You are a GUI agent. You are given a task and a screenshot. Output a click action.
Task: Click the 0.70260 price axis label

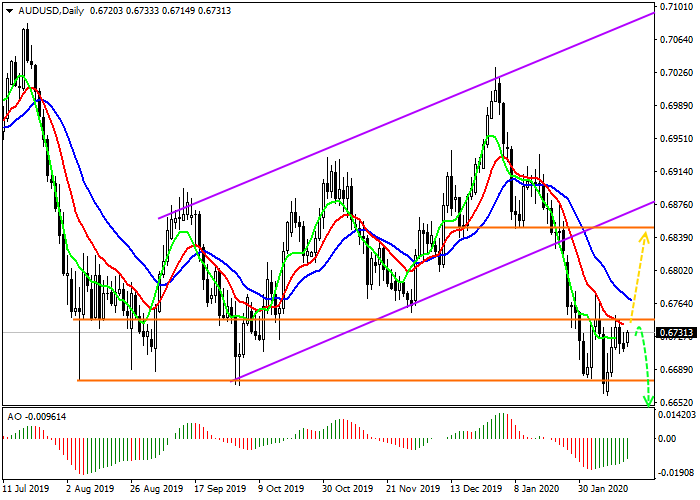(676, 73)
